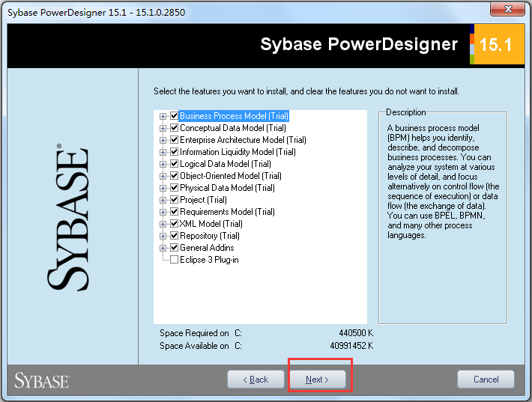Image resolution: width=532 pixels, height=402 pixels.
Task: Select the Information Liquidity Model item
Action: 238,152
